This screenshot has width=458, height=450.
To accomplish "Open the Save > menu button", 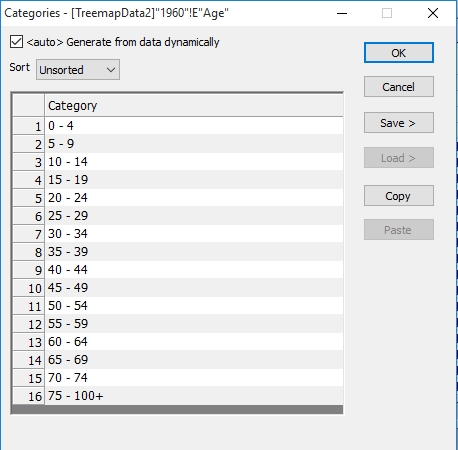I will pos(399,123).
